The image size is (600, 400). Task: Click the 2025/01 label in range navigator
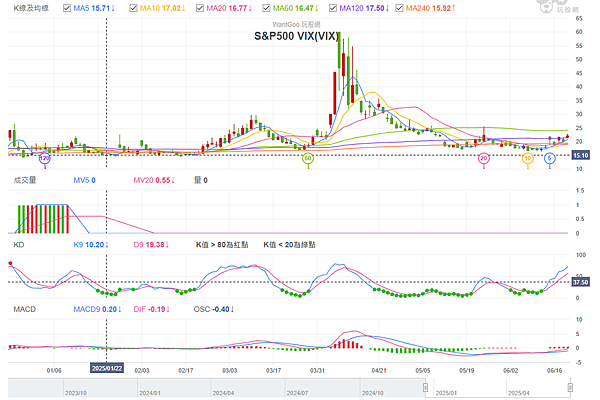pyautogui.click(x=446, y=393)
